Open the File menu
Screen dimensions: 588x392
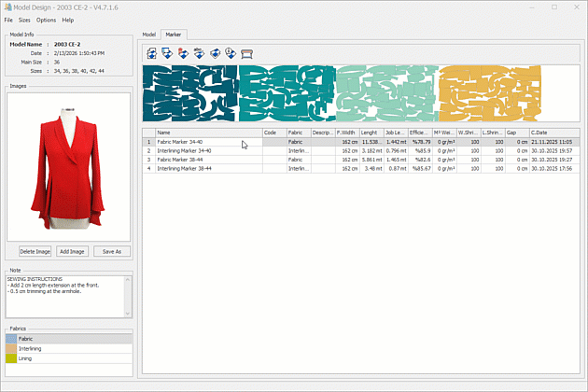8,20
